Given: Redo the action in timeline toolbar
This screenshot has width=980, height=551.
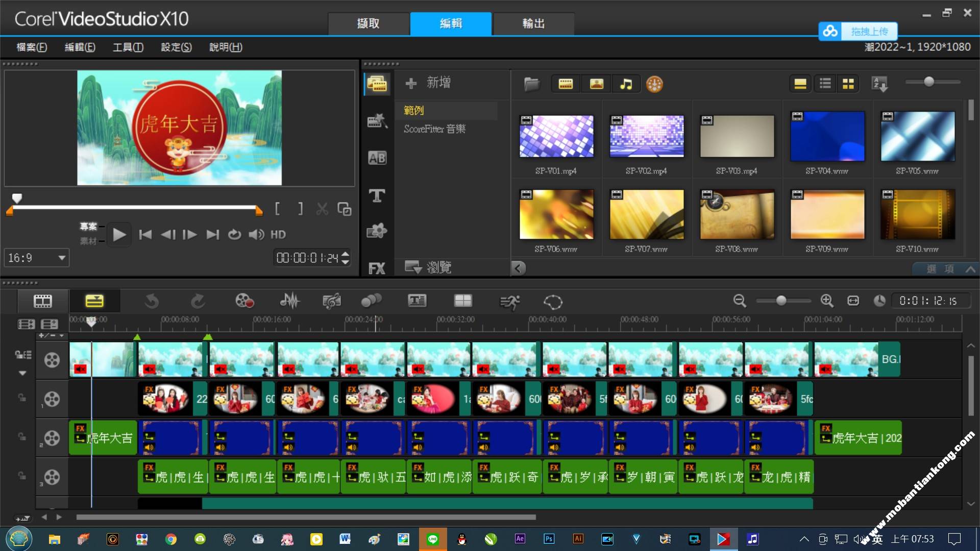Looking at the screenshot, I should [198, 302].
